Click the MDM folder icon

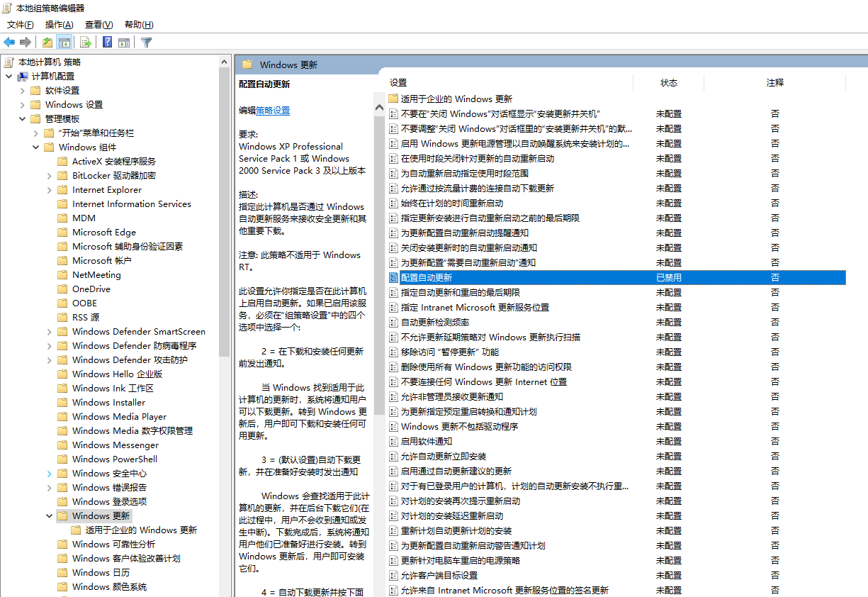point(62,218)
